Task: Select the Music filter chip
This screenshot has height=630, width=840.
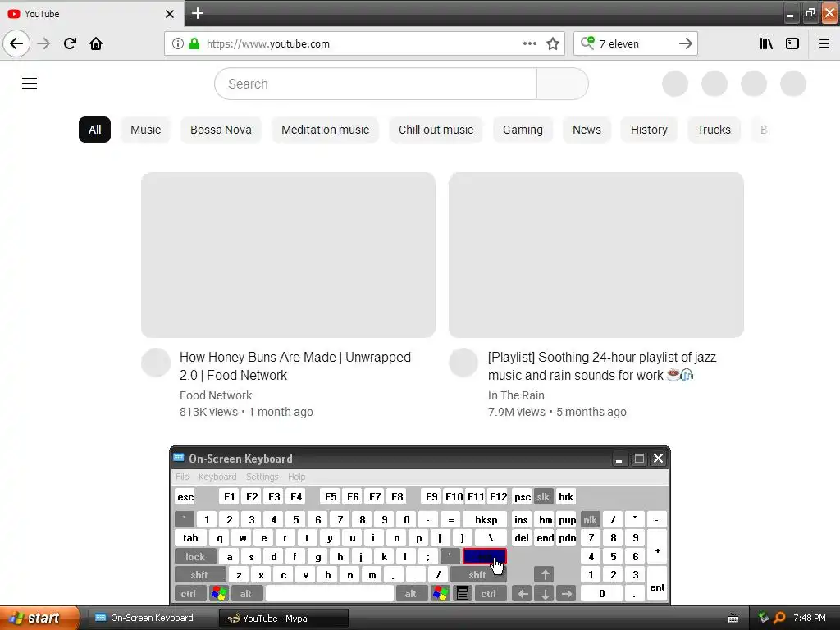Action: [146, 130]
